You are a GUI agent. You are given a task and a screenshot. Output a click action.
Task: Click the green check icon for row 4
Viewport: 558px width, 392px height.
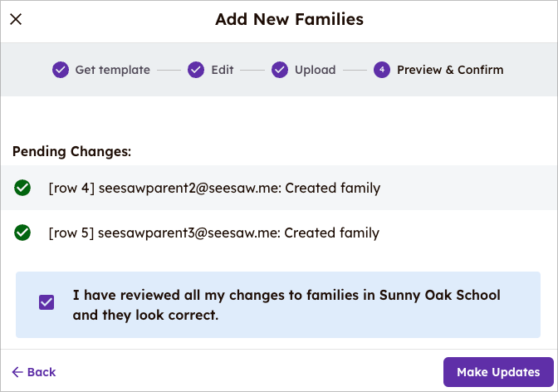22,189
